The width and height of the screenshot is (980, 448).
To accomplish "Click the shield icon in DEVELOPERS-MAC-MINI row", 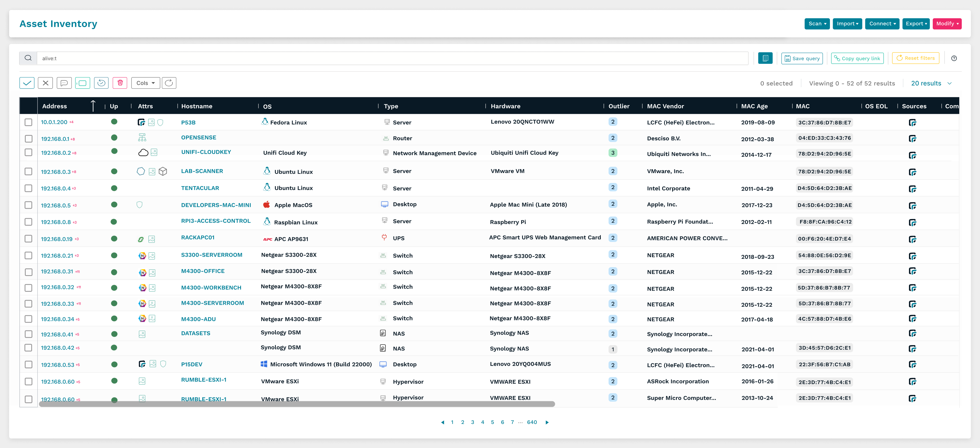I will tap(140, 205).
